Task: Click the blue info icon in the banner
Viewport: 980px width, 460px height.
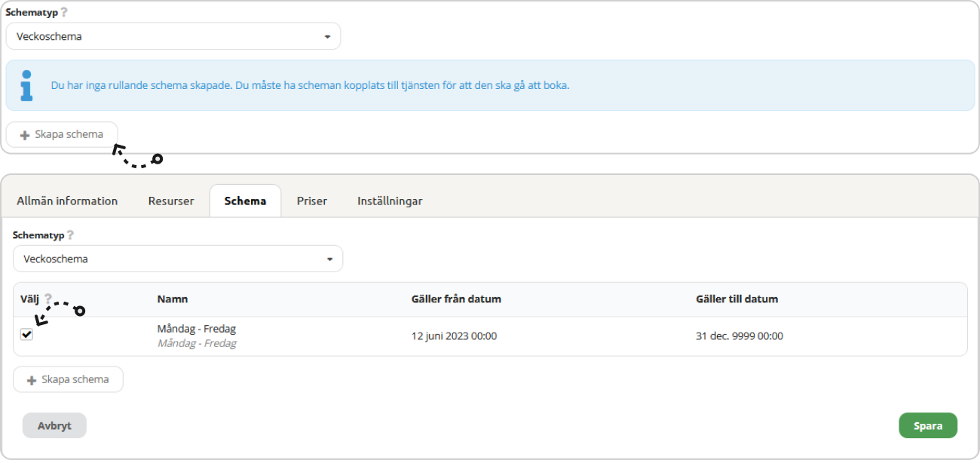Action: (27, 85)
